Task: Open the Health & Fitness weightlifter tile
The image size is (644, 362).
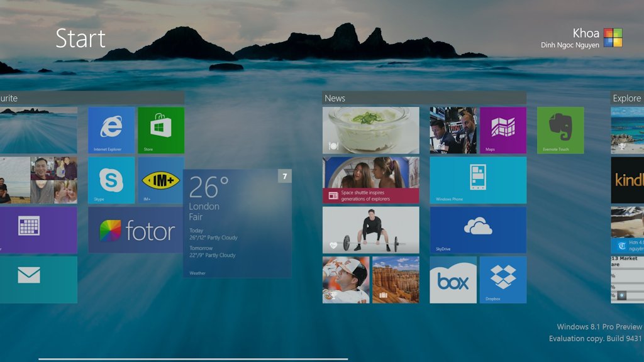Action: click(x=371, y=230)
